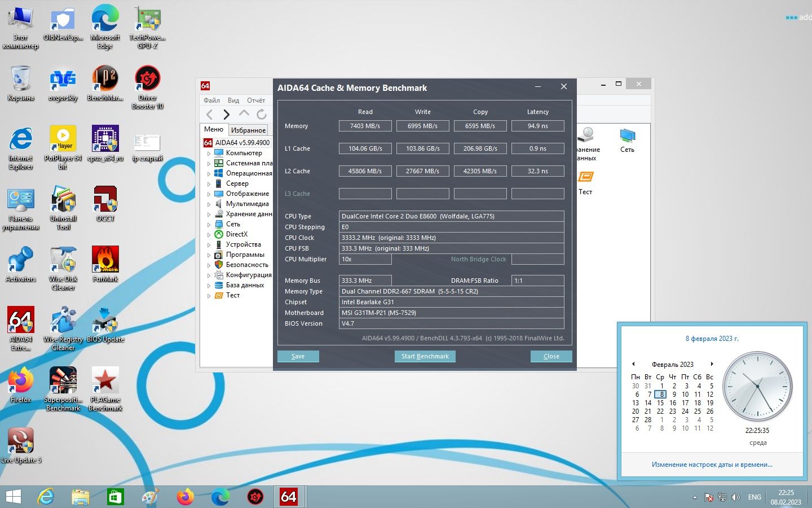Viewport: 812px width, 508px height.
Task: Open OCCT desktop icon
Action: tap(105, 203)
